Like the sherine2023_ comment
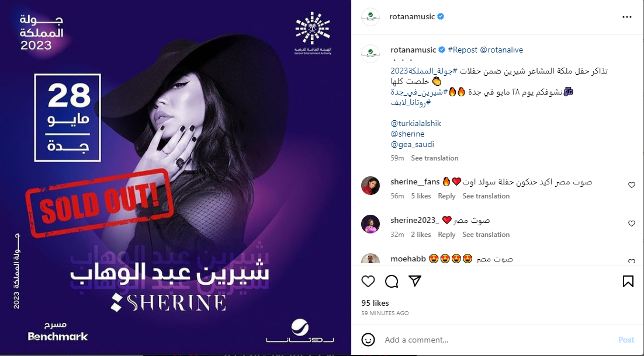644x356 pixels. click(632, 224)
